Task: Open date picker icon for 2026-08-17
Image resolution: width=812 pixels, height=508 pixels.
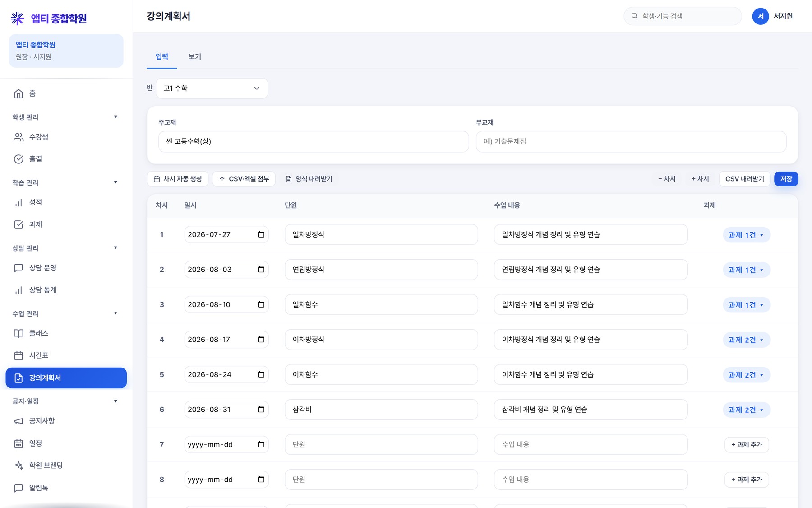Action: [261, 340]
